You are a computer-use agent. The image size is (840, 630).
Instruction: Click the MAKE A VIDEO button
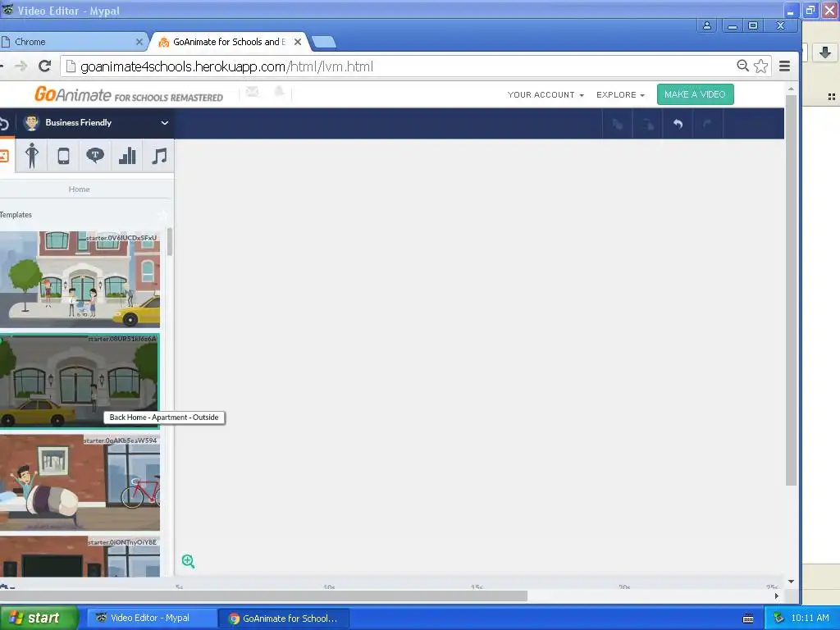tap(695, 94)
